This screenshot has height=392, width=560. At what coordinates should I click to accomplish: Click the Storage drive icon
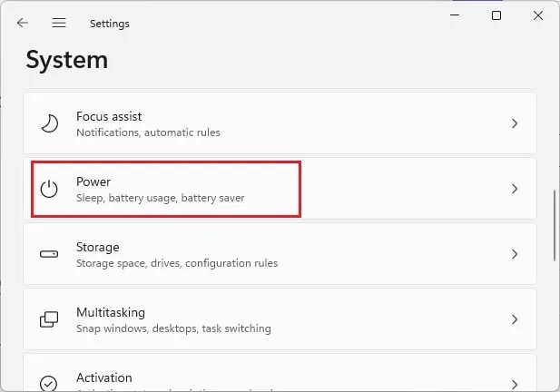point(49,254)
